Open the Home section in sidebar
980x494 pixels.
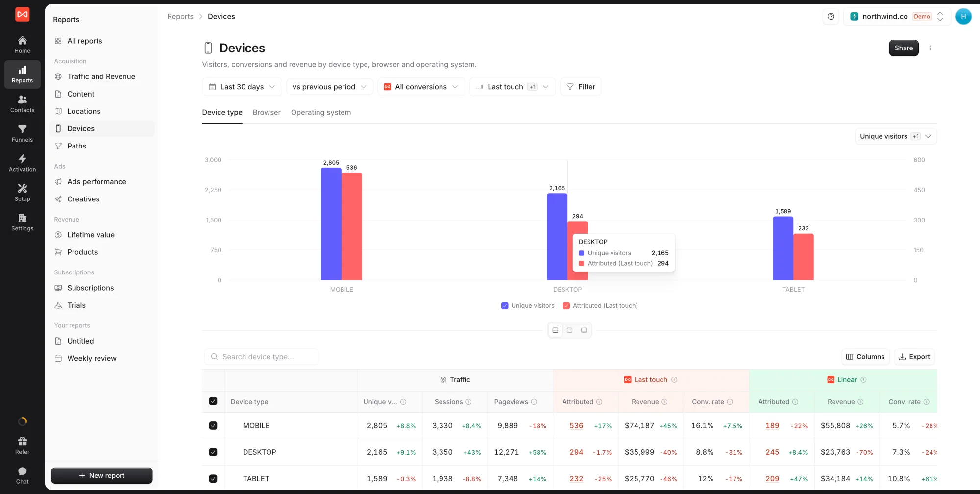tap(22, 45)
